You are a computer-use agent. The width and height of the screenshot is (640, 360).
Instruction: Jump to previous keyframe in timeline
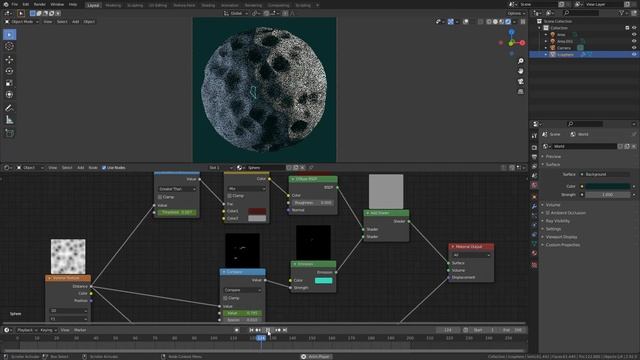258,330
